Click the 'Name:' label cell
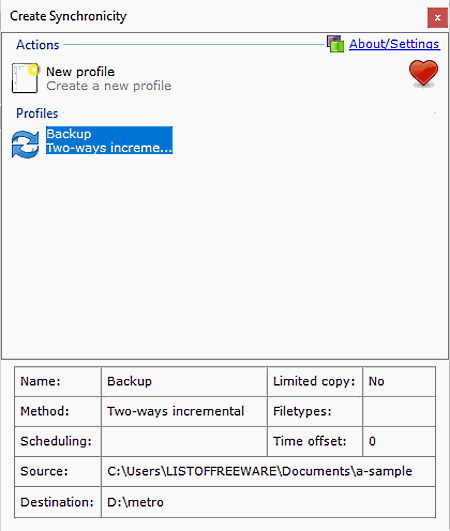This screenshot has width=450, height=531. pyautogui.click(x=58, y=382)
